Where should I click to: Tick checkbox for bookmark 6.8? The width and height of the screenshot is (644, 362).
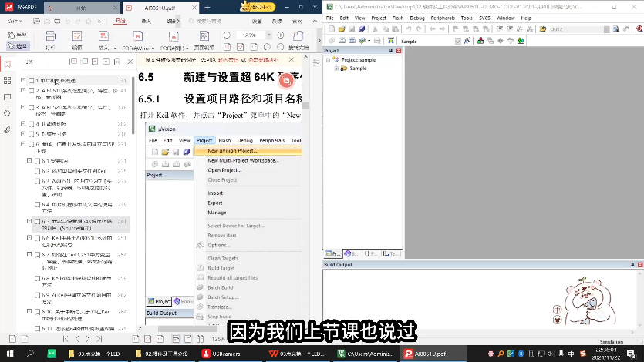coord(37,278)
